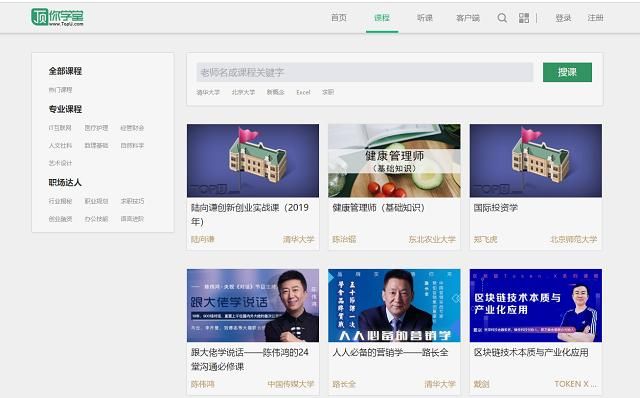Open the 国际投资学 course thumbnail

point(536,161)
